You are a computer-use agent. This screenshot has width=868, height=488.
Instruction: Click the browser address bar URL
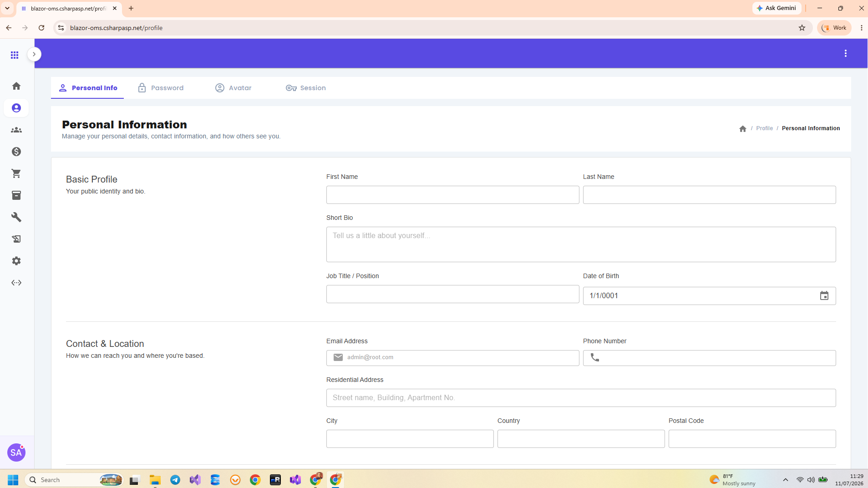pos(116,28)
